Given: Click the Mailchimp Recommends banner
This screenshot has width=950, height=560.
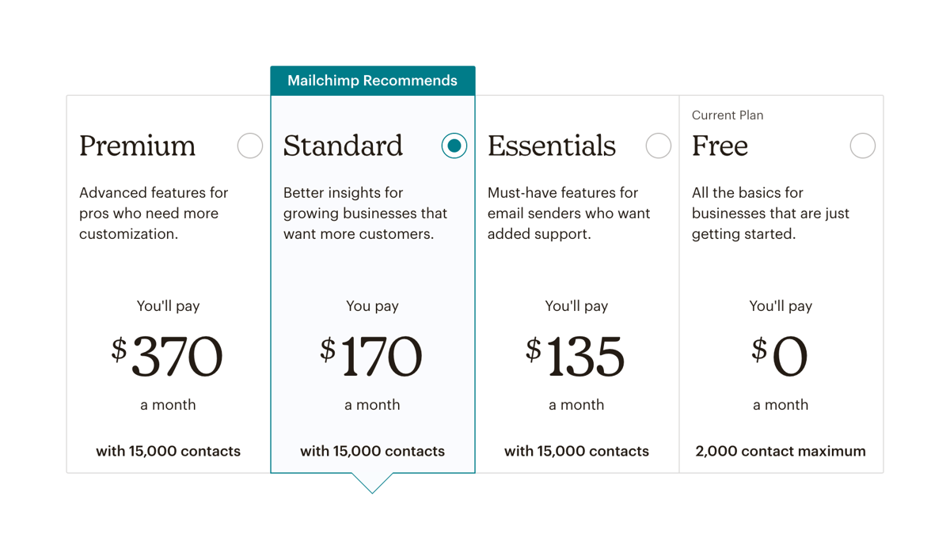Looking at the screenshot, I should 372,80.
